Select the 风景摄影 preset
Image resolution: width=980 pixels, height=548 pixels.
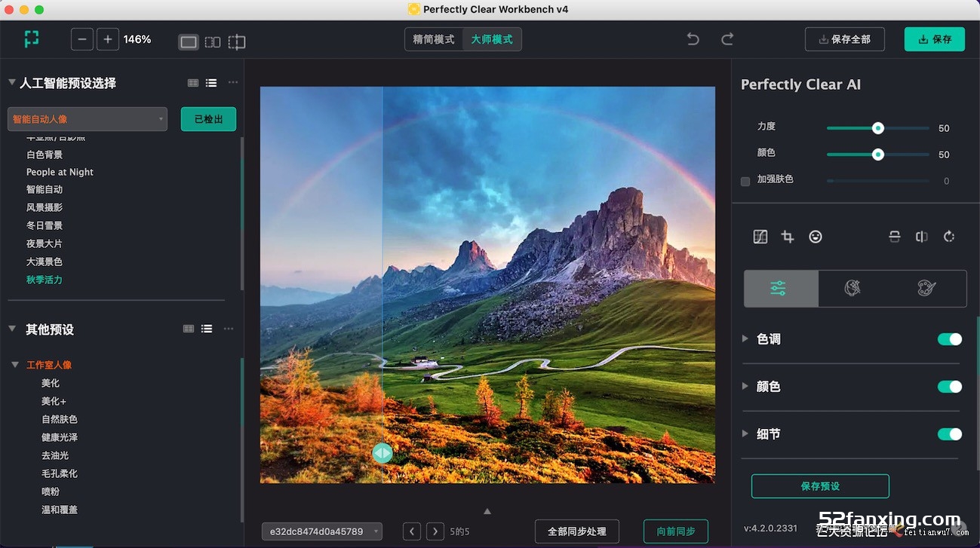(45, 207)
